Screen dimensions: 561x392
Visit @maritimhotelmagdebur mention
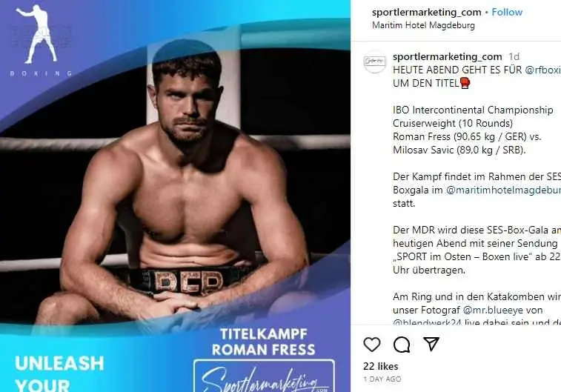point(503,190)
